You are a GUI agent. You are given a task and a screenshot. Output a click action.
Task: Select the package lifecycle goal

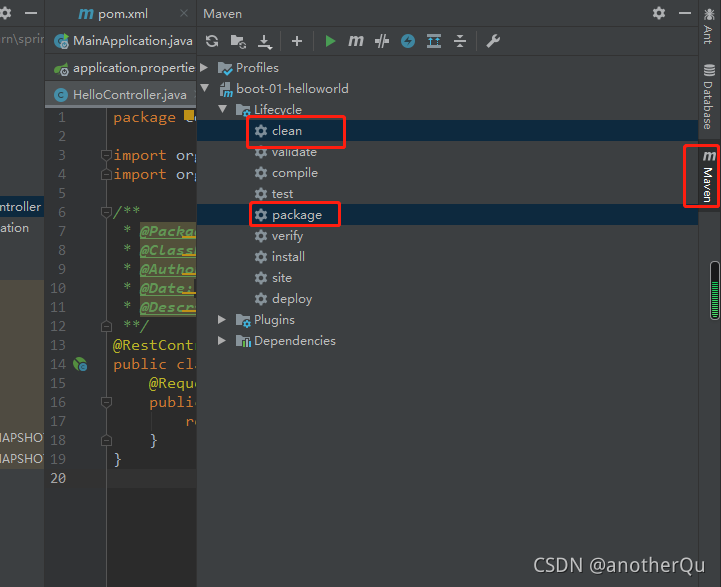pos(447,215)
